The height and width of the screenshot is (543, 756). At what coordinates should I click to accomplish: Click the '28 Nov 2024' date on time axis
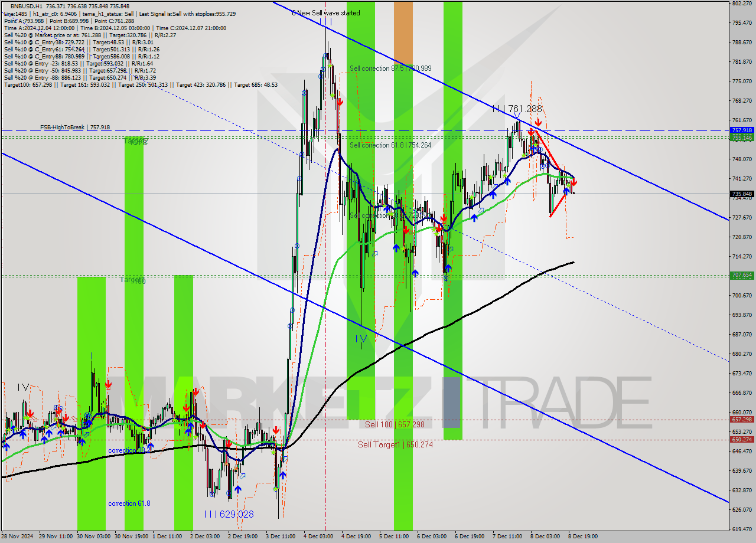click(x=17, y=537)
